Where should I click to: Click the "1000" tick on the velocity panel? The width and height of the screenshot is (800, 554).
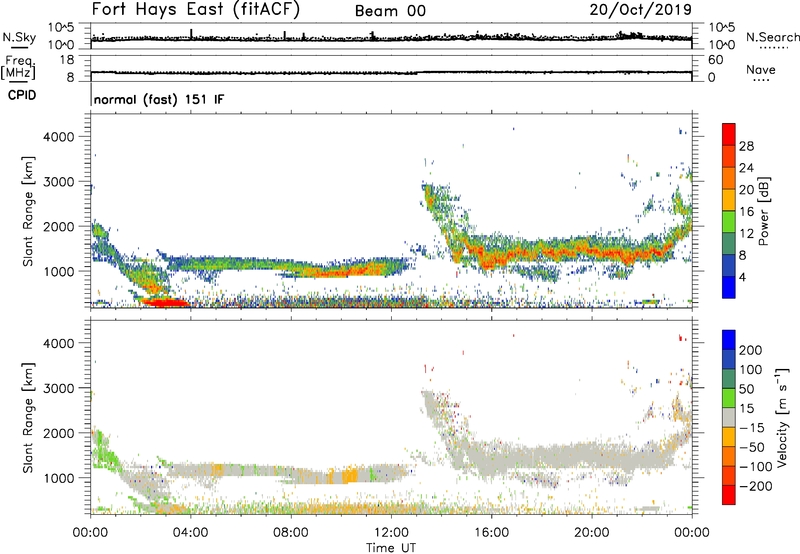(59, 477)
